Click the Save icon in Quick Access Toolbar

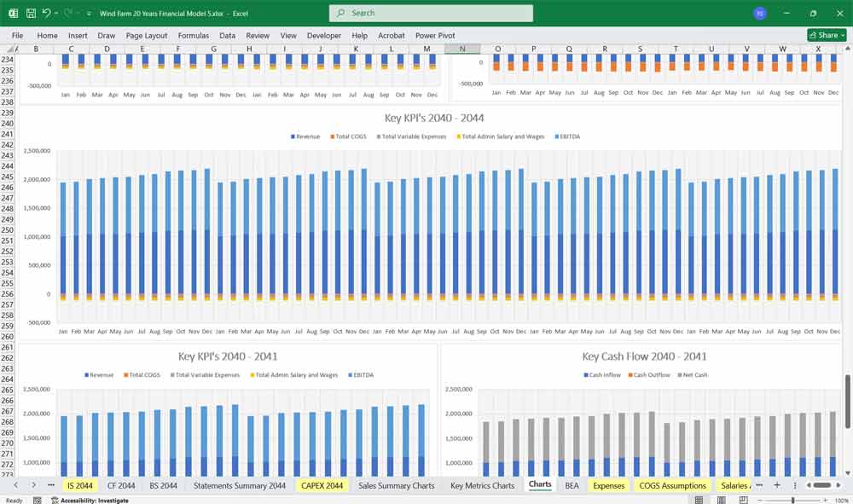coord(30,13)
